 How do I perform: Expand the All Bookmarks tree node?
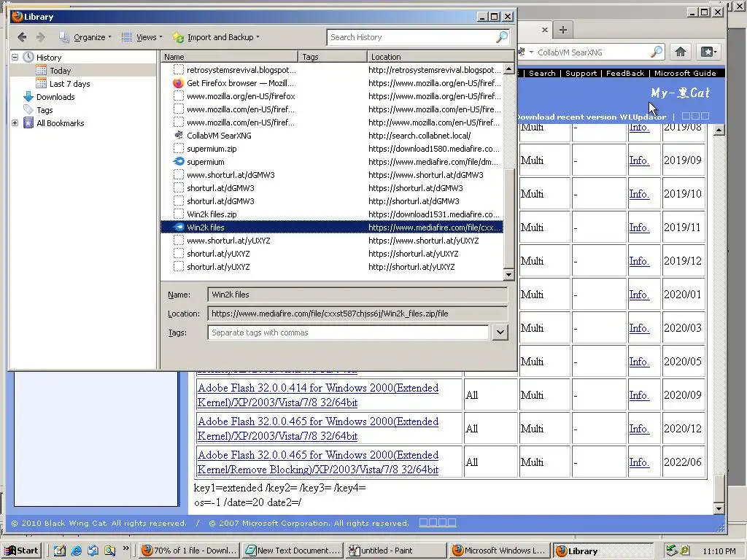pyautogui.click(x=15, y=122)
